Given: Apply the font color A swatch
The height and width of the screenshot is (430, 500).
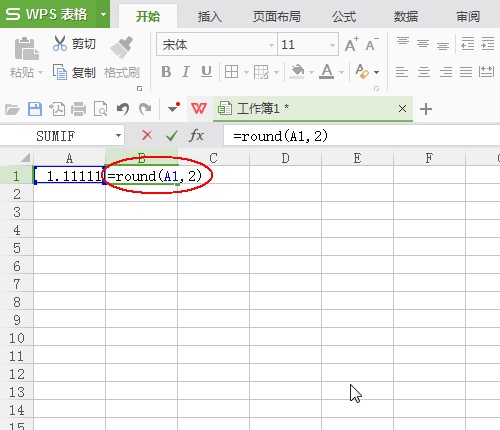Looking at the screenshot, I should coord(327,72).
